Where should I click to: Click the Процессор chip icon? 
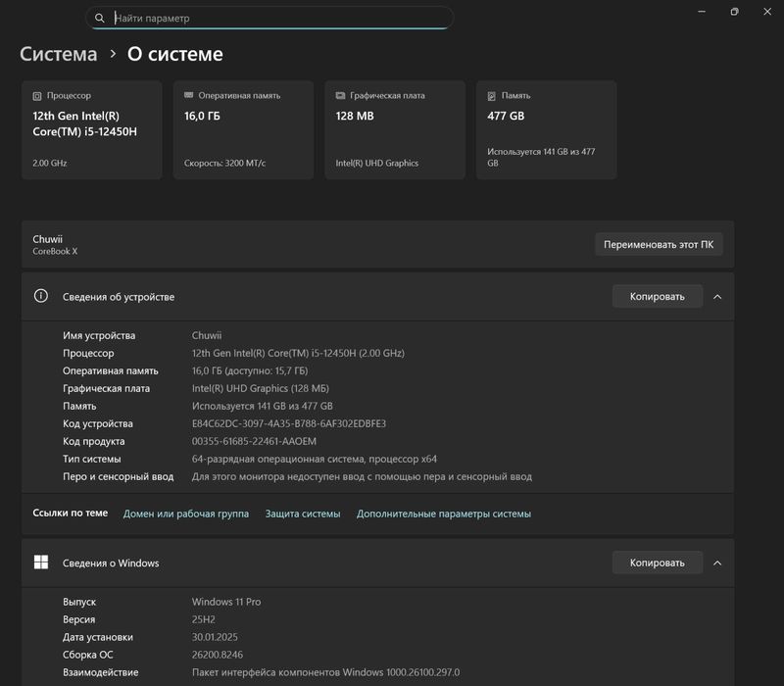37,96
